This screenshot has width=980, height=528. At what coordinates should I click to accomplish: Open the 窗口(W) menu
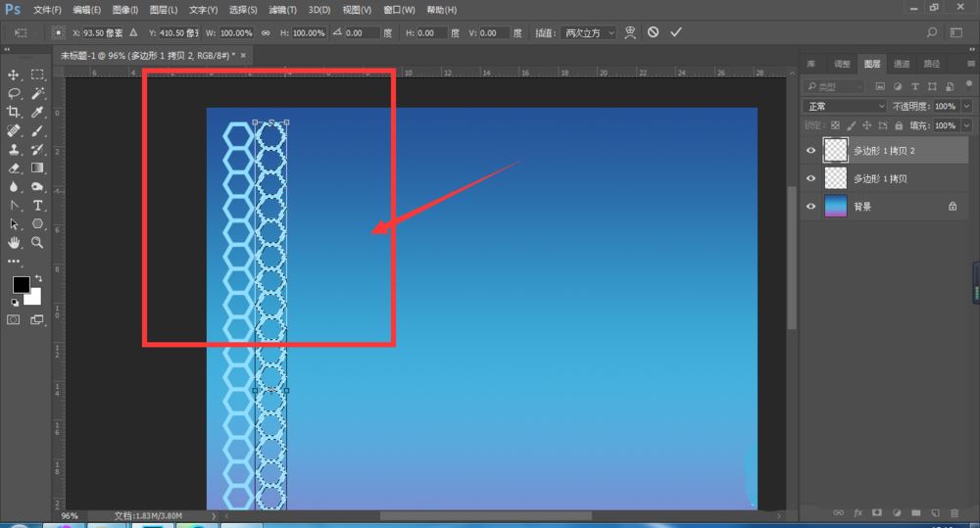pyautogui.click(x=399, y=10)
